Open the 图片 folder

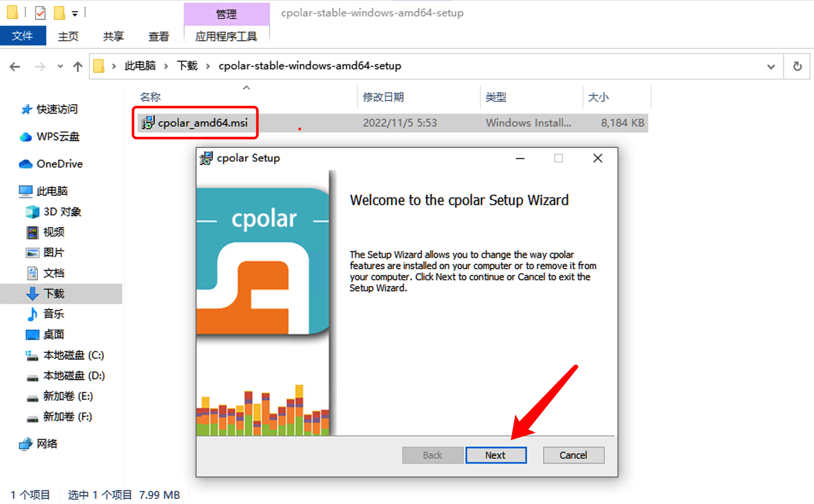(54, 252)
